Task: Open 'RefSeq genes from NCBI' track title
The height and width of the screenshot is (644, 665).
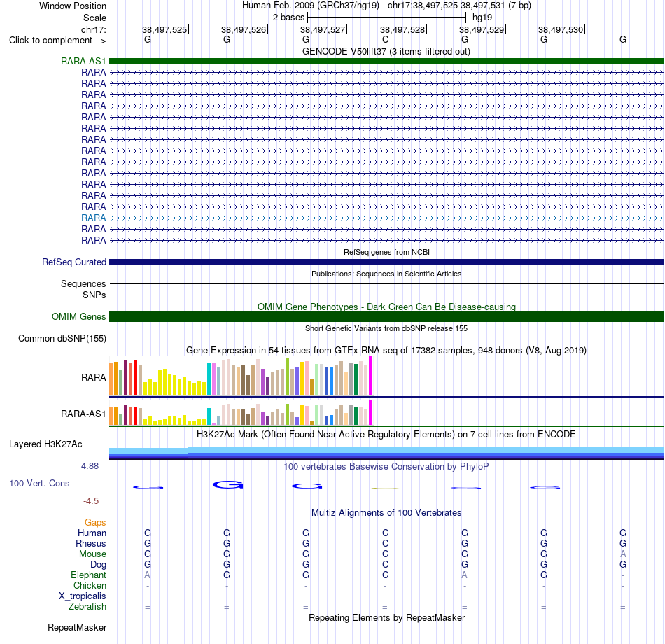Action: pyautogui.click(x=386, y=252)
